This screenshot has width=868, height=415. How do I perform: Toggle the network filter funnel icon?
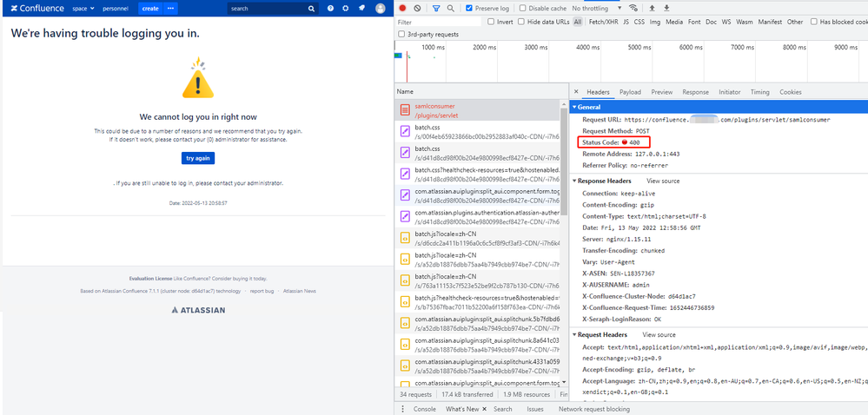click(436, 9)
